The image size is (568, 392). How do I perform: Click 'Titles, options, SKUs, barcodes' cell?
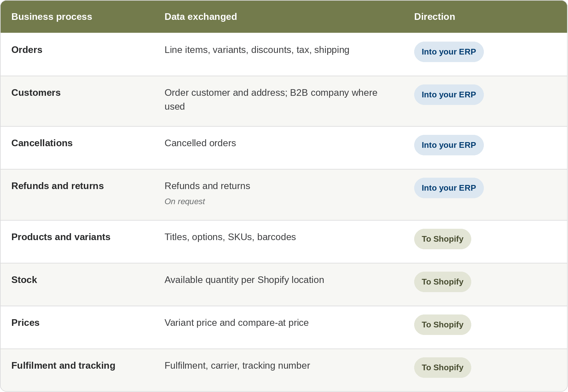click(230, 237)
